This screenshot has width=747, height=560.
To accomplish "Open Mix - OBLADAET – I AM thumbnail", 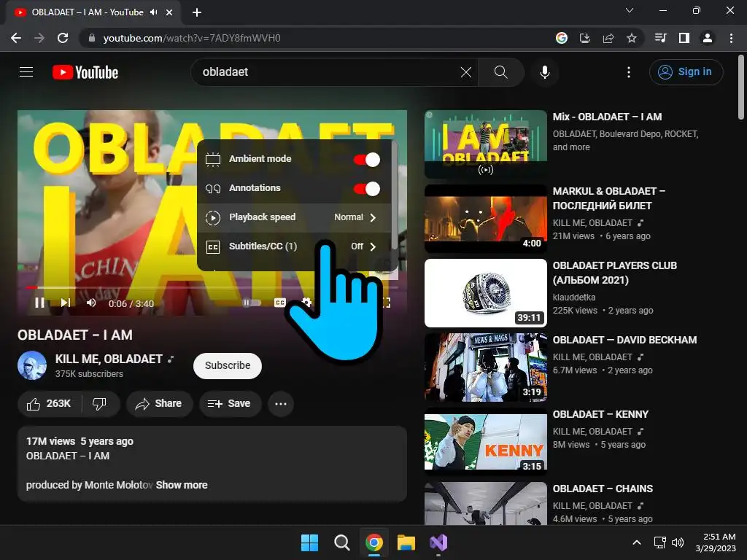I will click(x=485, y=144).
